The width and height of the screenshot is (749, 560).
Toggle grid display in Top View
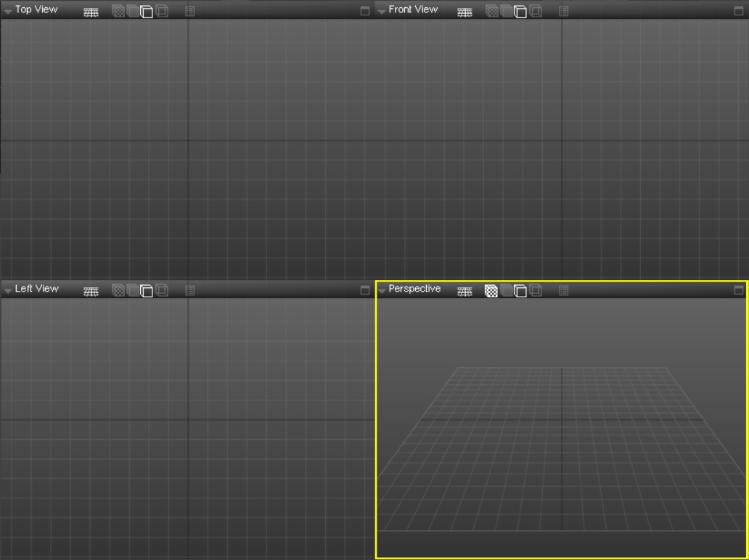91,12
